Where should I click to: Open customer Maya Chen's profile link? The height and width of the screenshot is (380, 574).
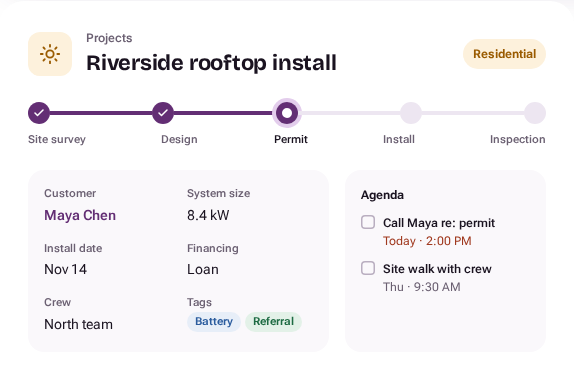[80, 215]
